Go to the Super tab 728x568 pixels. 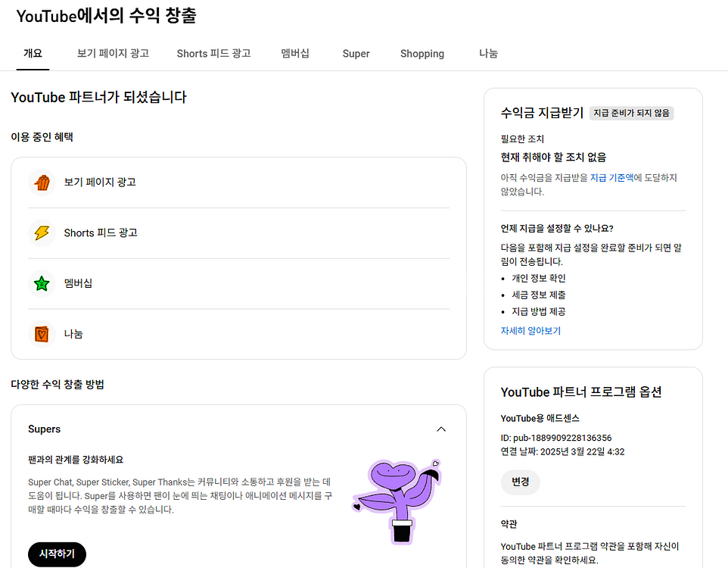356,54
